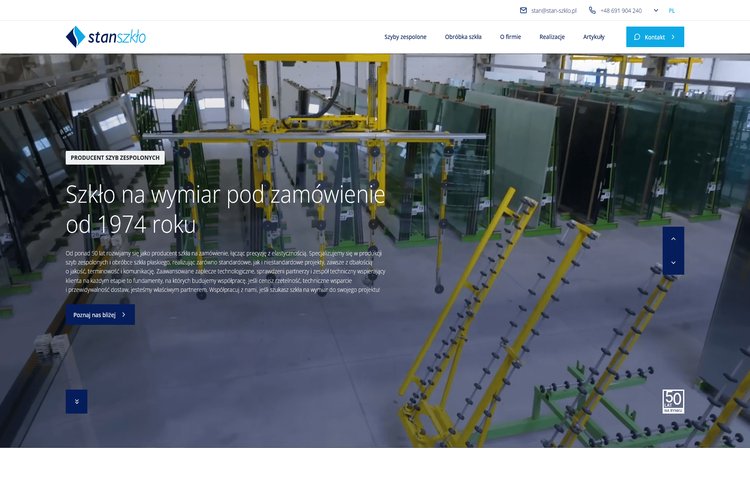This screenshot has width=750, height=480.
Task: Click the chat bubble icon in Kontakt
Action: point(637,37)
